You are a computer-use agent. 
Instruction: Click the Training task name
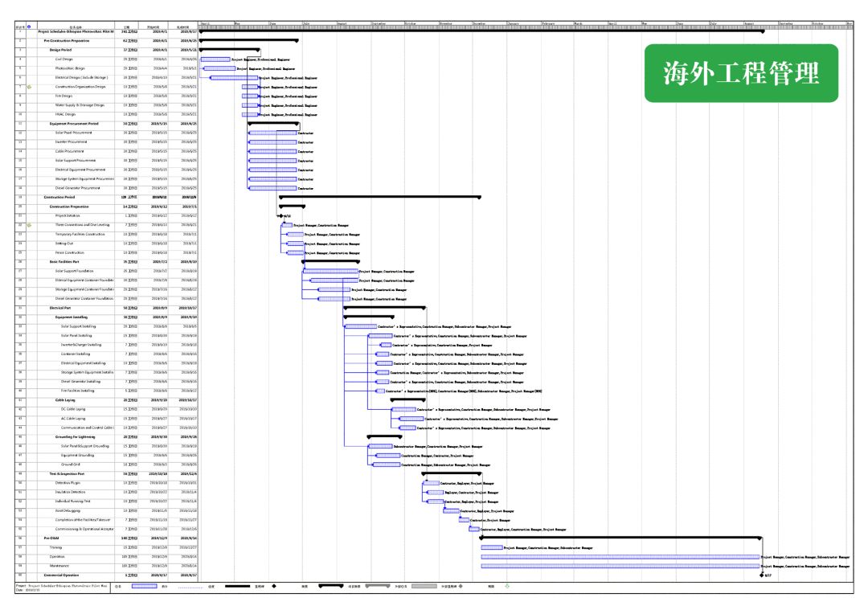click(x=56, y=547)
